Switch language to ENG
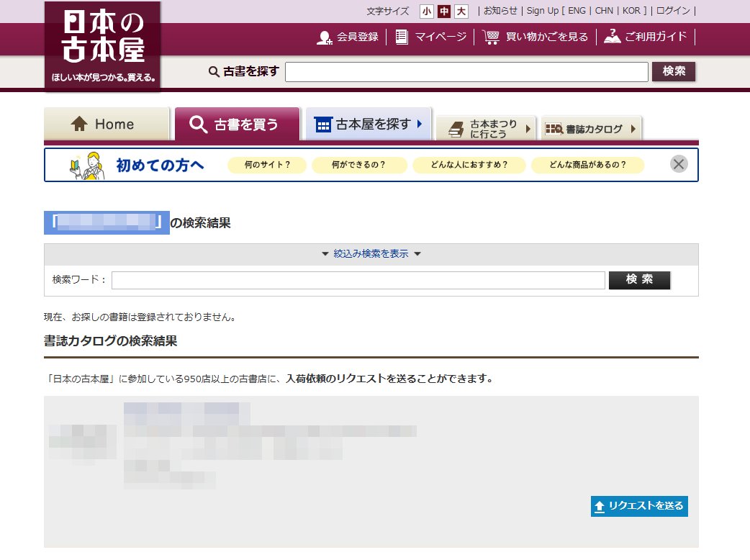 pos(577,11)
